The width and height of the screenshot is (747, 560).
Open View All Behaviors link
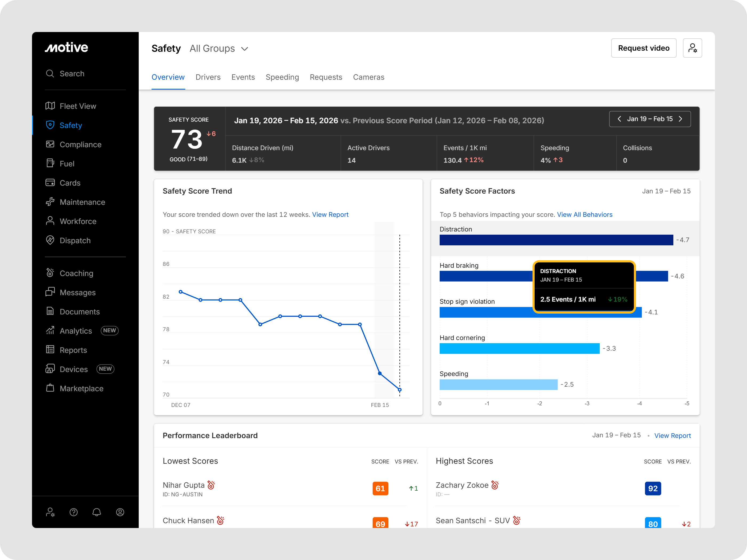point(584,215)
